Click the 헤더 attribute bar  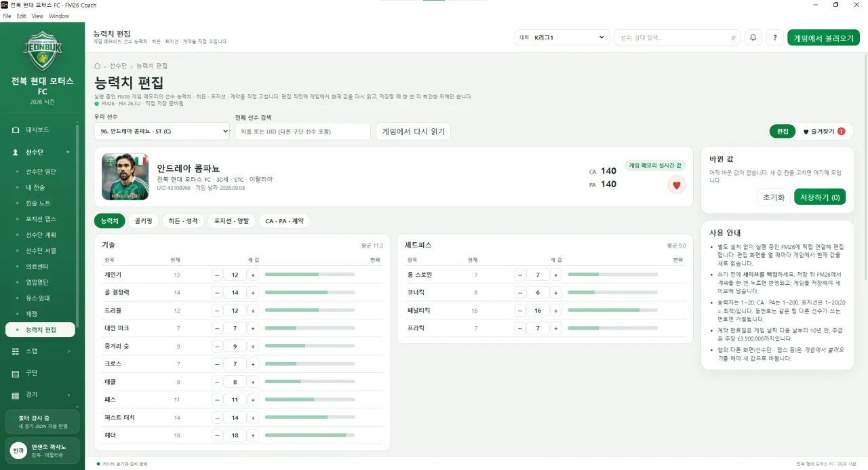(310, 435)
